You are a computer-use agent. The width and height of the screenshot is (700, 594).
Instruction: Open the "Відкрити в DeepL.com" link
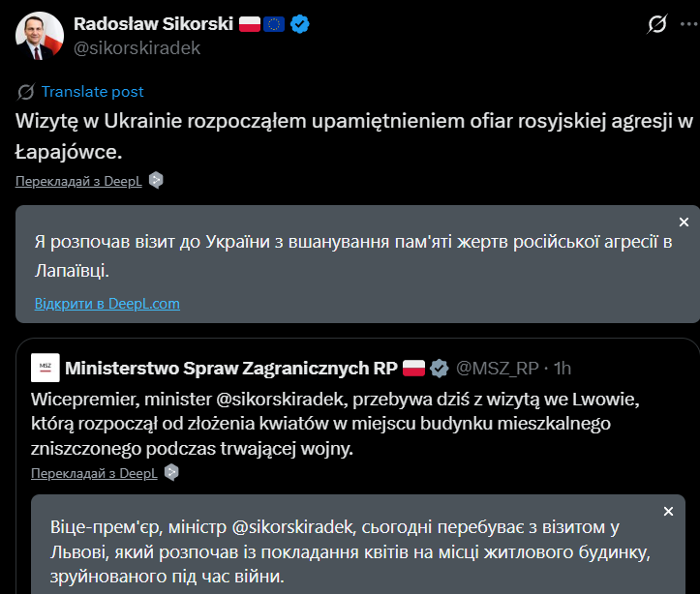107,303
